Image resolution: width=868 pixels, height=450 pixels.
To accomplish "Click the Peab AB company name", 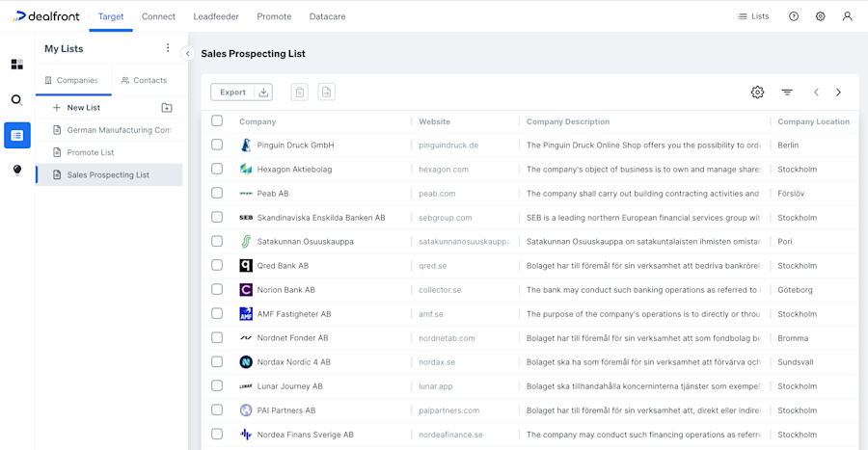I will click(x=273, y=194).
